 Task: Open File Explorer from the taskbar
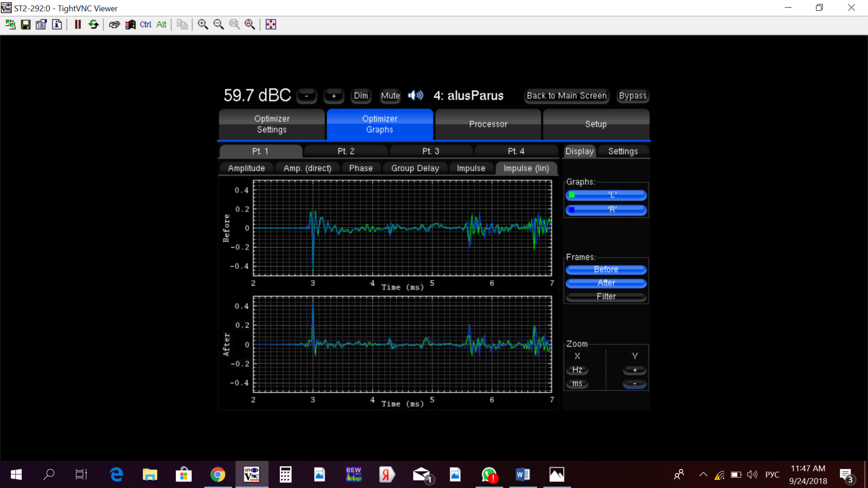pyautogui.click(x=150, y=474)
